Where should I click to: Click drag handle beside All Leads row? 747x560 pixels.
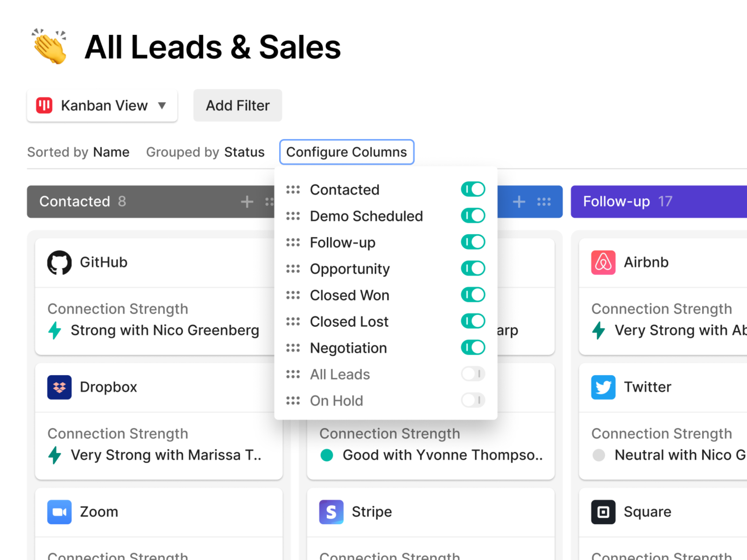tap(293, 374)
